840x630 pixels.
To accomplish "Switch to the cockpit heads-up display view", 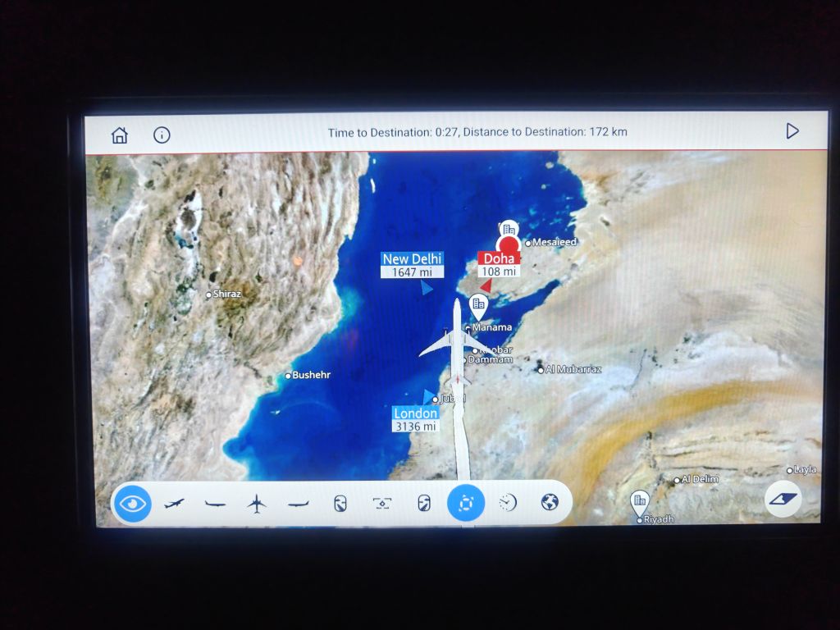I will (x=382, y=503).
